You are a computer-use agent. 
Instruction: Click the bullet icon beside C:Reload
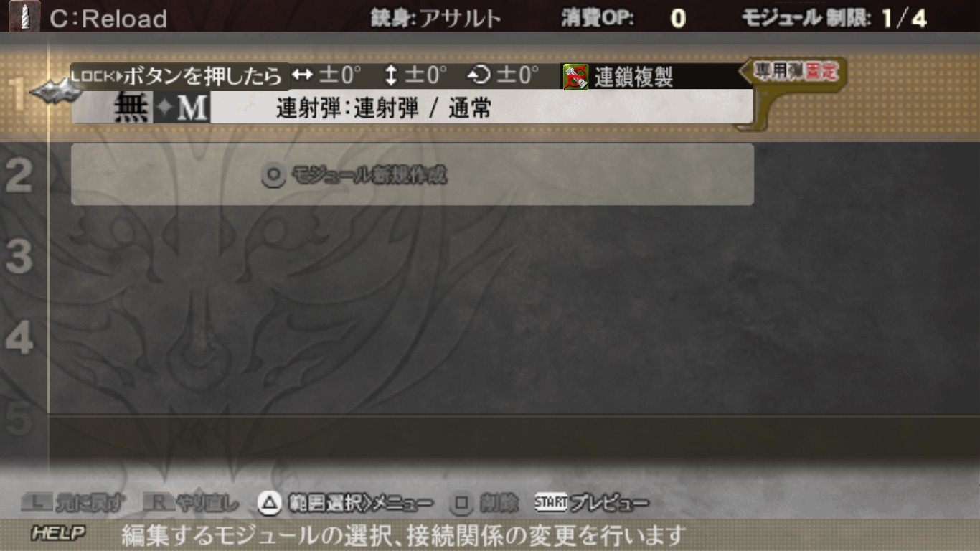(x=24, y=17)
